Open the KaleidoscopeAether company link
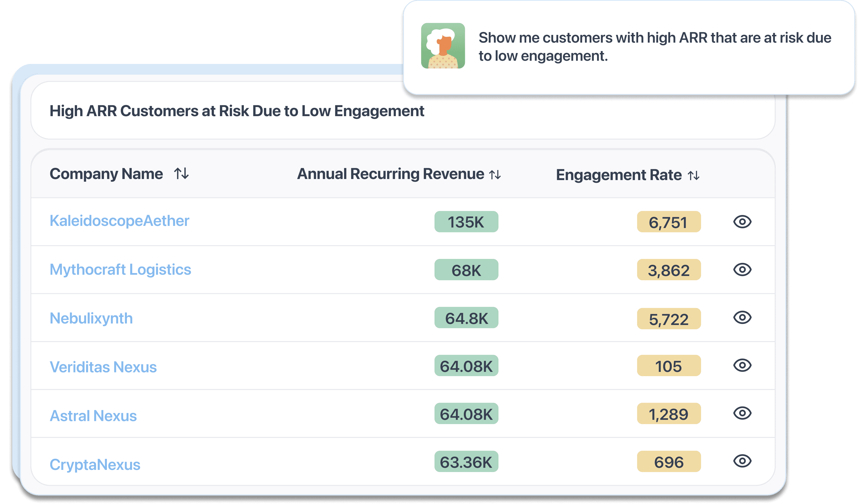861x504 pixels. pyautogui.click(x=119, y=221)
